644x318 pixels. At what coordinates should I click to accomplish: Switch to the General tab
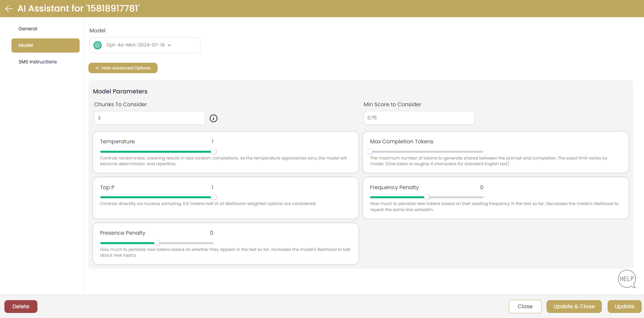pyautogui.click(x=28, y=29)
